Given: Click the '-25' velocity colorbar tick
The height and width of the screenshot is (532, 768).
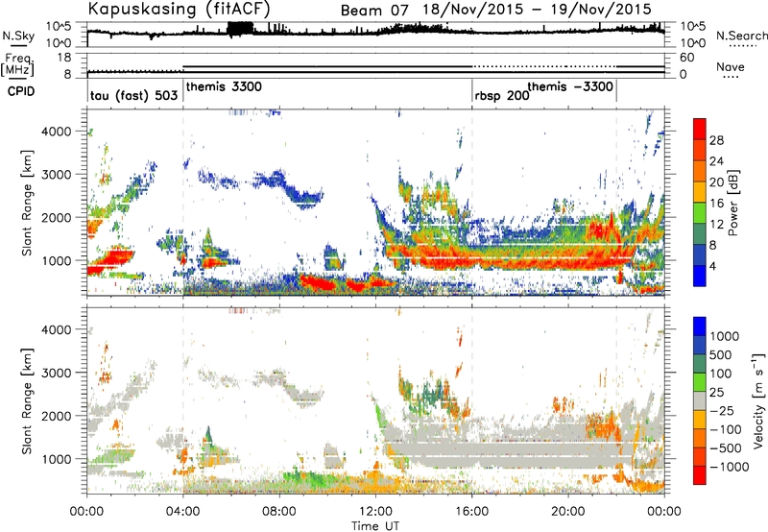Looking at the screenshot, I should click(722, 410).
